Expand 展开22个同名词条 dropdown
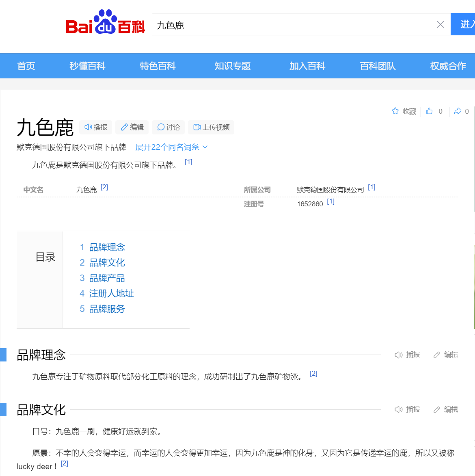This screenshot has height=476, width=475. point(171,147)
